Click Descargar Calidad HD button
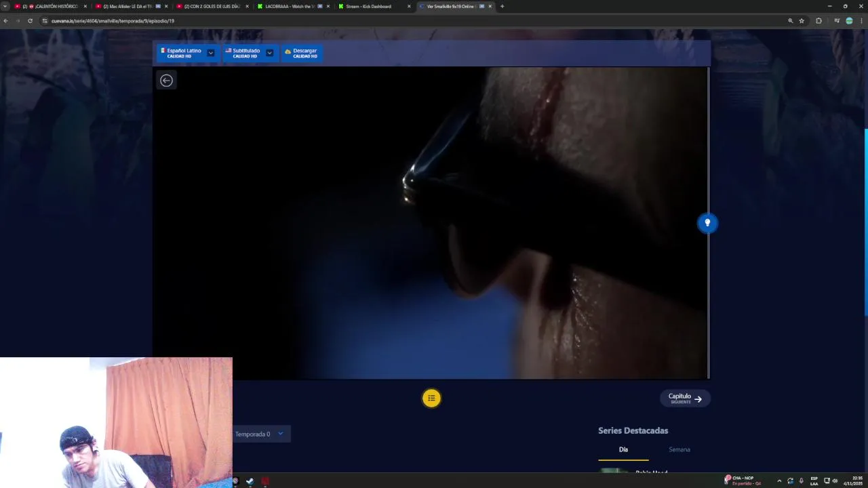 point(301,53)
